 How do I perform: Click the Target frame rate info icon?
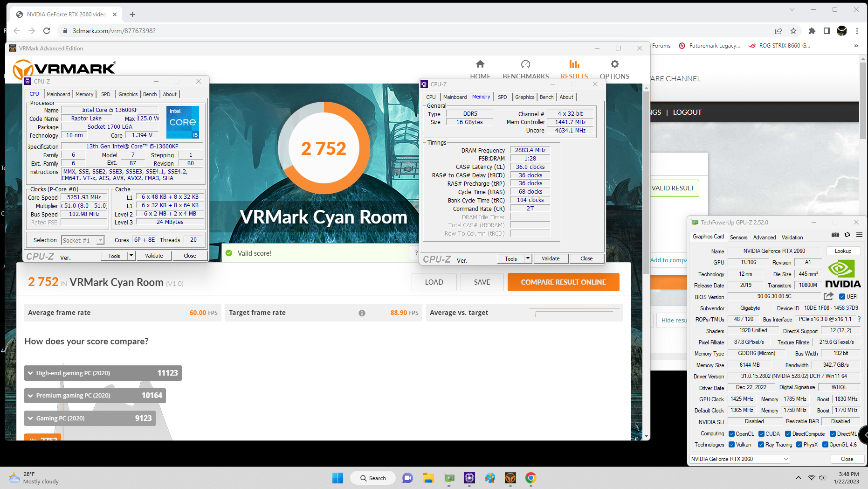362,313
